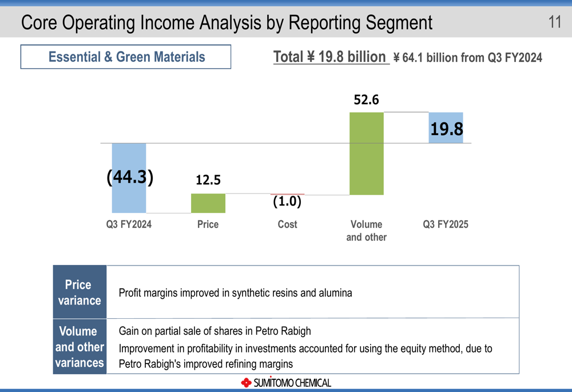Image resolution: width=572 pixels, height=392 pixels.
Task: Select the Essential & Green Materials box
Action: (x=126, y=57)
